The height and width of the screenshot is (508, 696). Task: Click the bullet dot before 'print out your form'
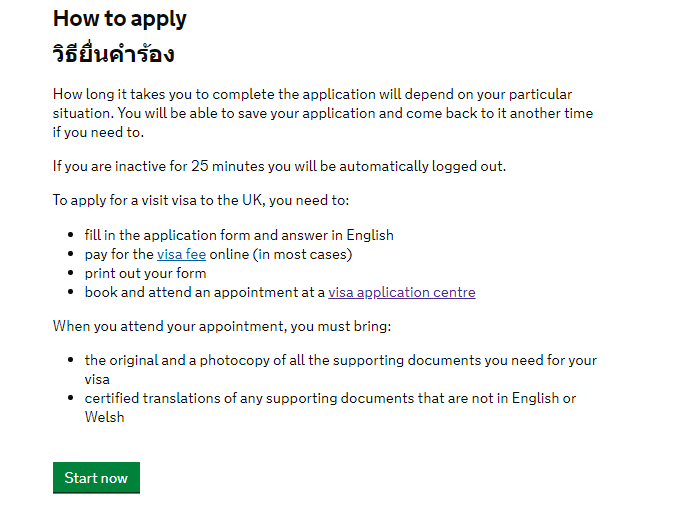pos(70,274)
